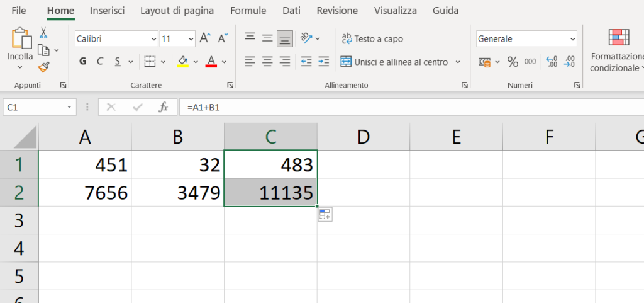Apply yellow fill color bucket
The width and height of the screenshot is (644, 303).
coord(183,62)
